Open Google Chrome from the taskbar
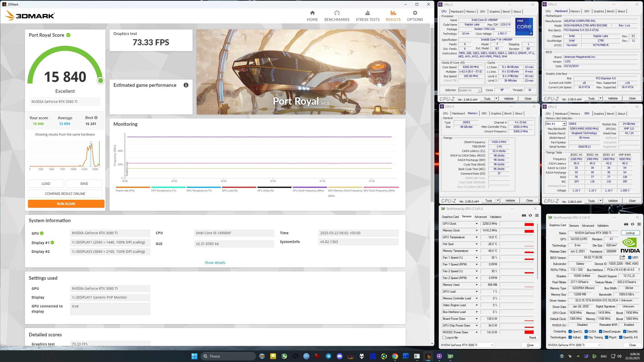 tap(395, 356)
